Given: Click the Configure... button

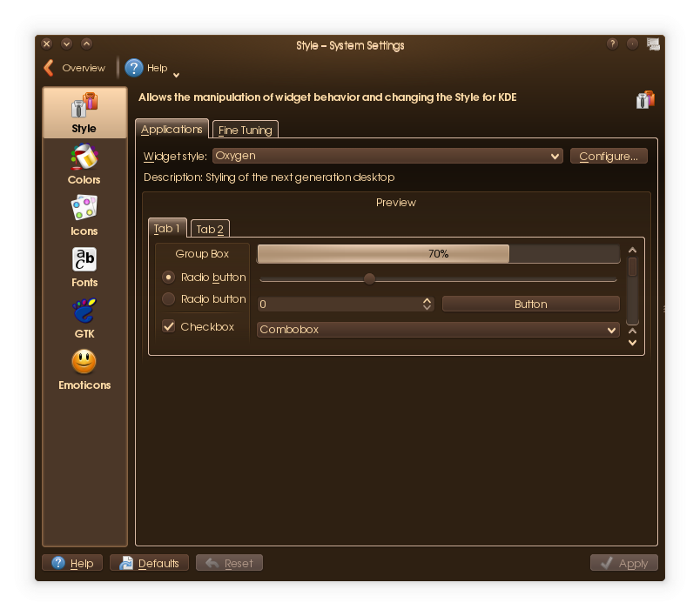Looking at the screenshot, I should tap(609, 156).
